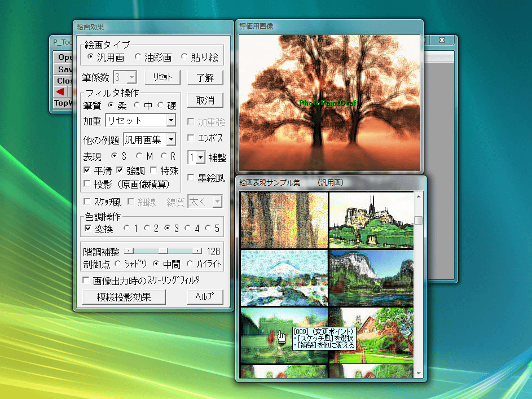532x399 pixels.
Task: Select the cathedral on hill sample thumbnail
Action: (371, 220)
